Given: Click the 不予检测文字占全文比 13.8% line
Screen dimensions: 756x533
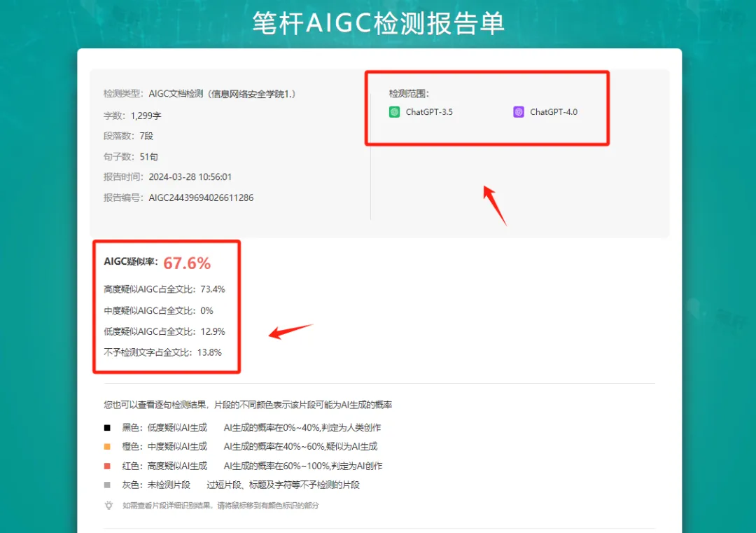Looking at the screenshot, I should point(162,352).
